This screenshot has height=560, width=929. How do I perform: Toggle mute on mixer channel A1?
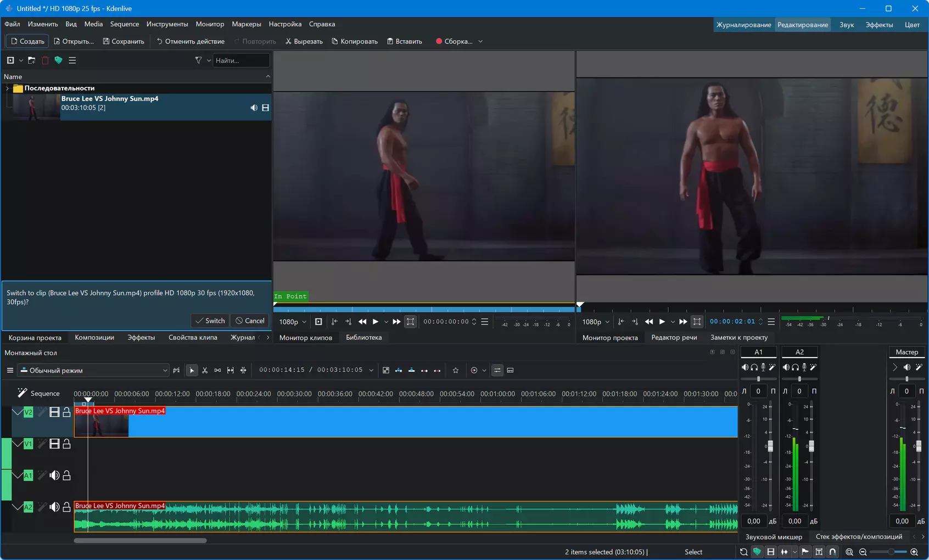(x=745, y=367)
